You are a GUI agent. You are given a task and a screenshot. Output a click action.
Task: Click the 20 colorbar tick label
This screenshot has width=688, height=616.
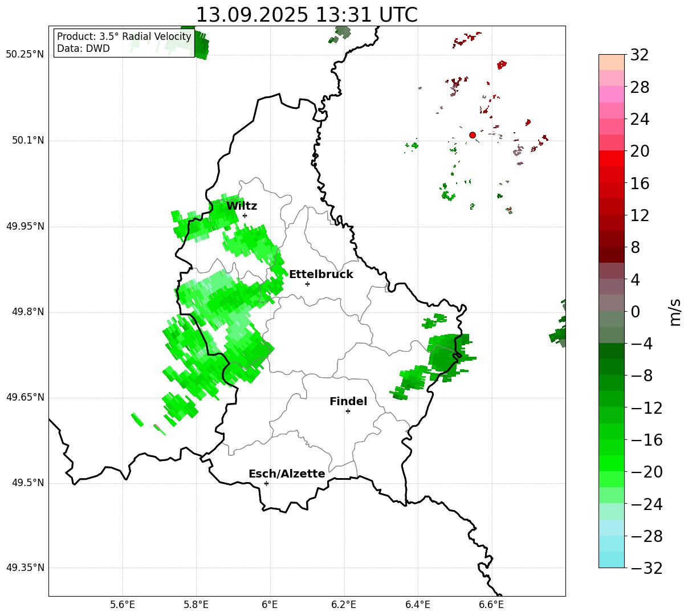pos(640,152)
